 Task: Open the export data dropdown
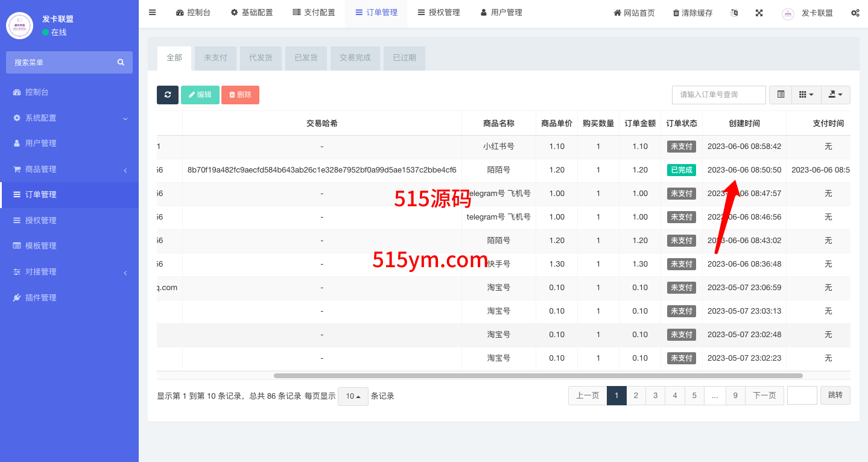pyautogui.click(x=835, y=95)
